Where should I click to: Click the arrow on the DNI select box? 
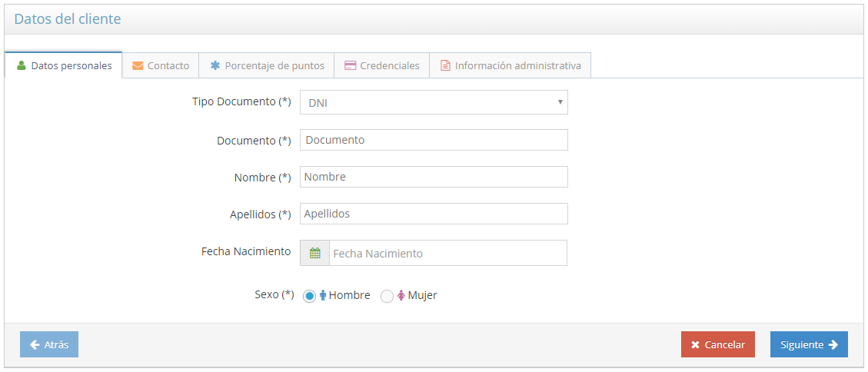coord(560,102)
